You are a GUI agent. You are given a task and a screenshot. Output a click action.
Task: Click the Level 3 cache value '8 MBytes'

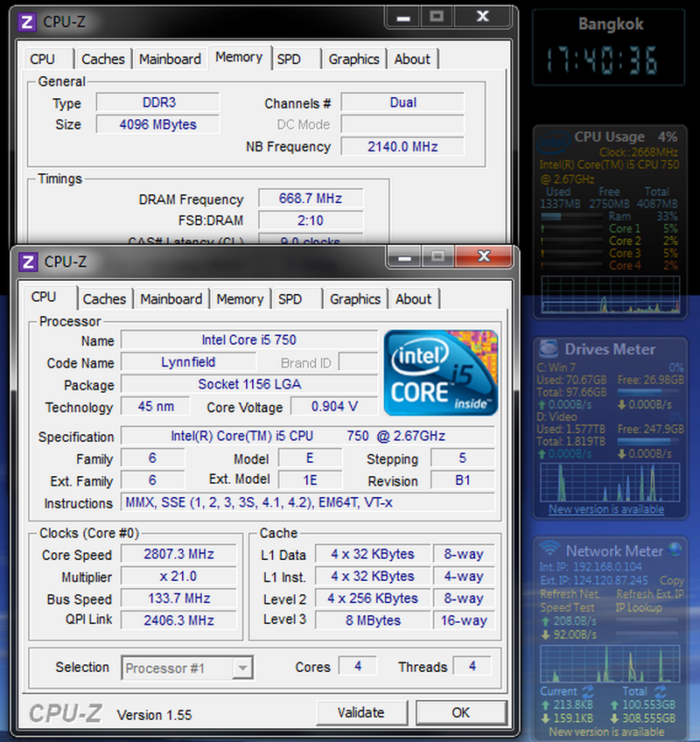coord(373,619)
